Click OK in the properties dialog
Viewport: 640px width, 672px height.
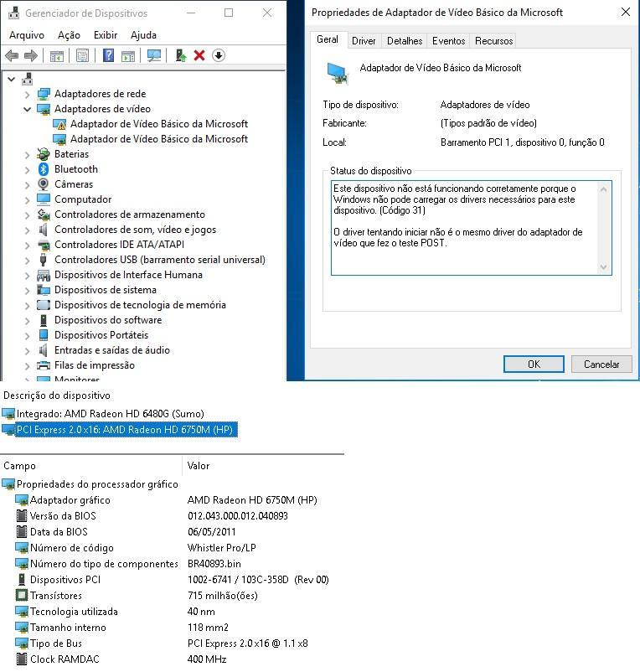534,364
